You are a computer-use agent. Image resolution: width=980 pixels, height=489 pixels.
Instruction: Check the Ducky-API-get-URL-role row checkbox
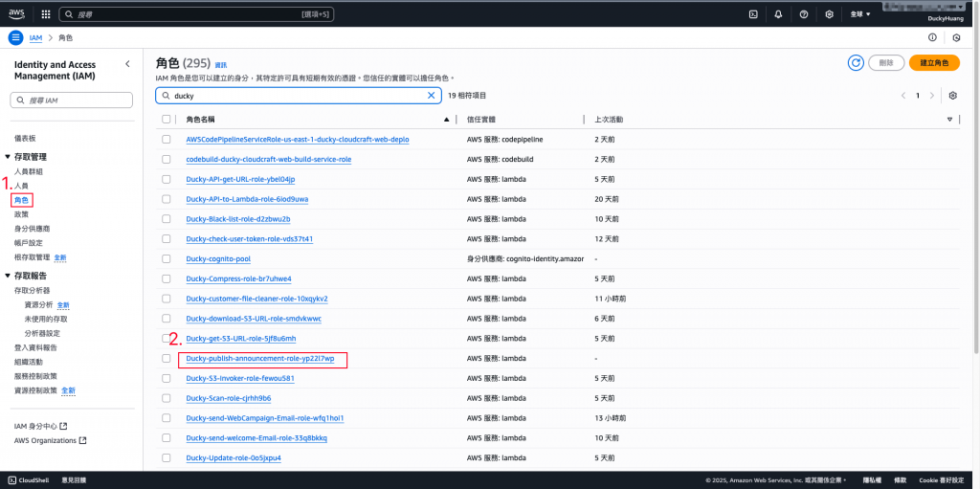point(167,180)
